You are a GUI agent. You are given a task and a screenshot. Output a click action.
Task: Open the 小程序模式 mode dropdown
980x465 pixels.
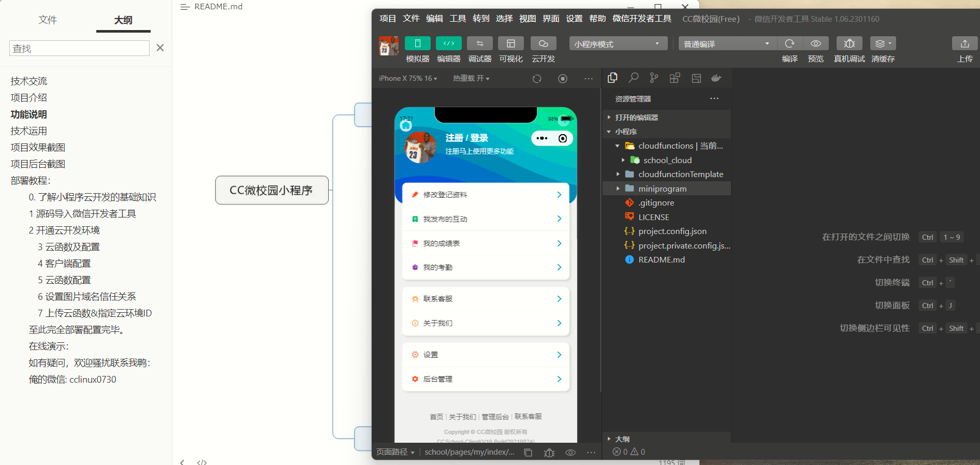pyautogui.click(x=618, y=43)
